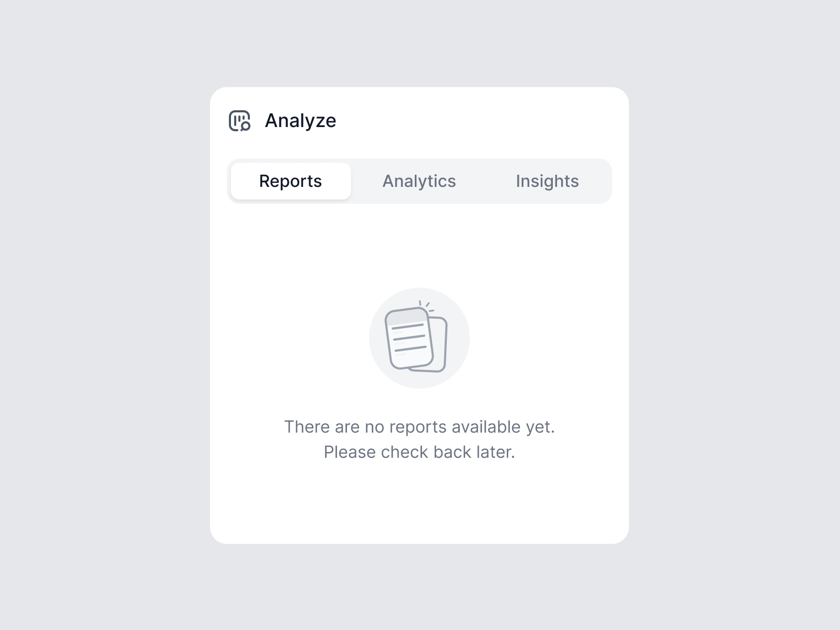840x630 pixels.
Task: Click the magnifying glass in the header icon
Action: click(246, 128)
